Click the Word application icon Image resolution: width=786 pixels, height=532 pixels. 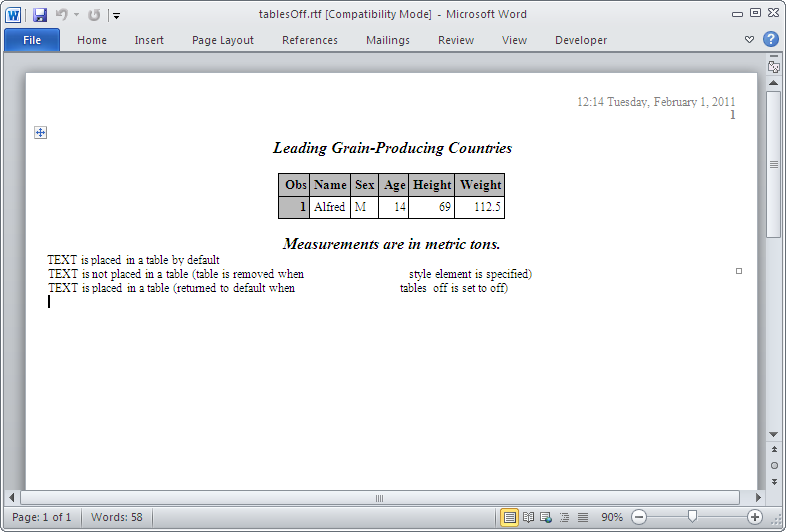click(13, 15)
